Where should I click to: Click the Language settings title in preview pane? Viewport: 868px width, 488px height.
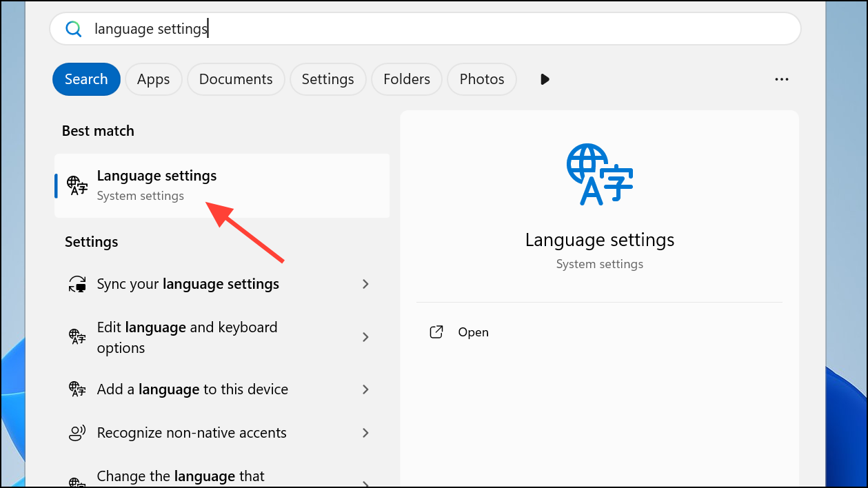coord(600,240)
